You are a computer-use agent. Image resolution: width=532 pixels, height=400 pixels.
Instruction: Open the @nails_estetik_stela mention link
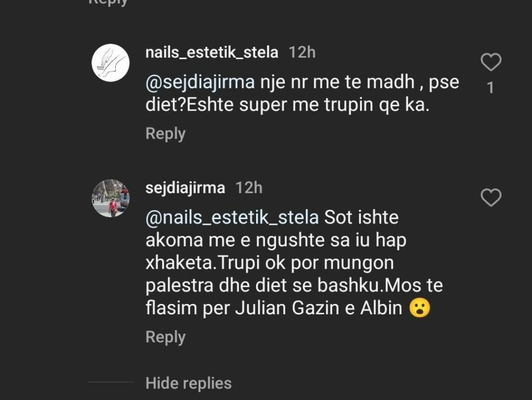(232, 217)
